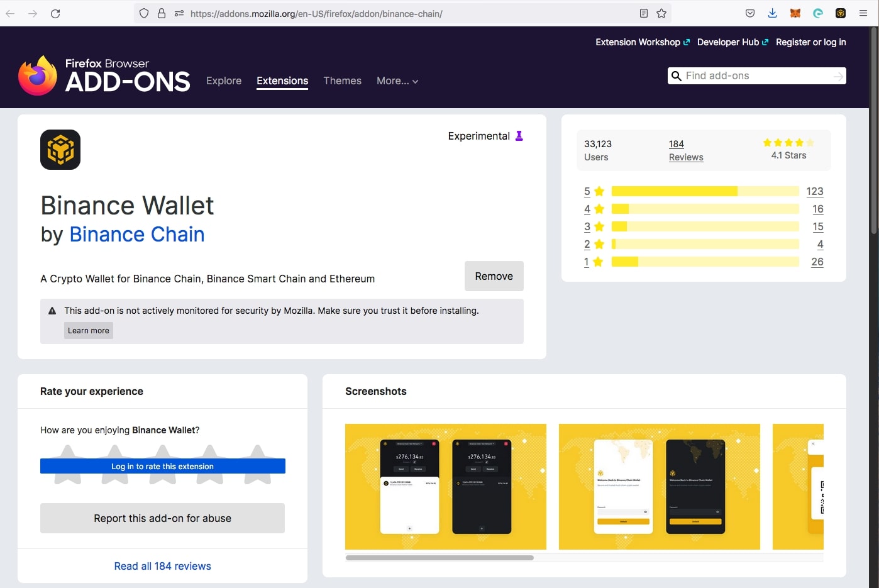Reload the current page
The image size is (879, 588).
(55, 13)
